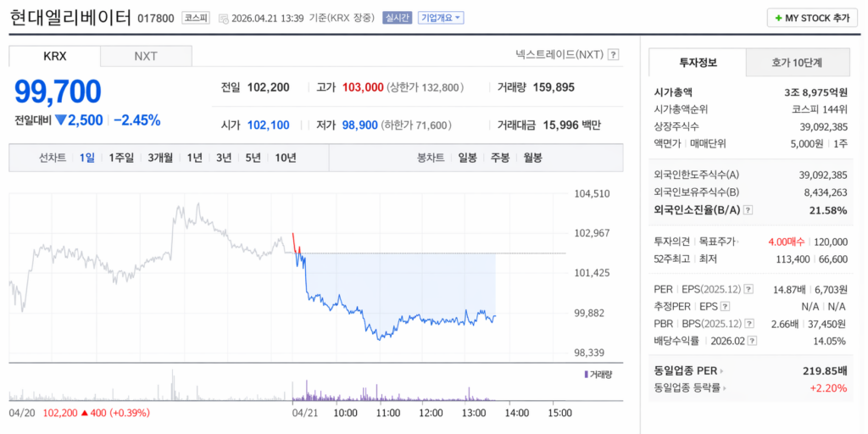Select the 1일 line chart period
The image size is (868, 434).
87,158
